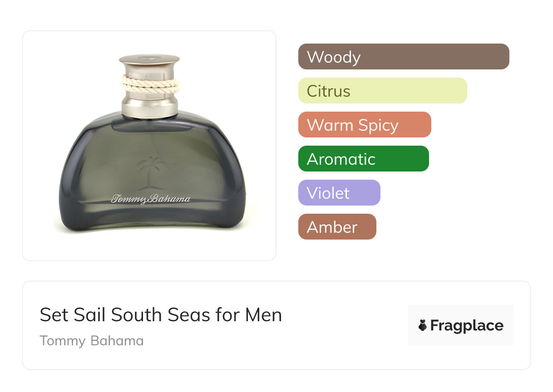This screenshot has width=553, height=392.
Task: Click the bottom base edge of the perfume bottle
Action: (x=150, y=229)
